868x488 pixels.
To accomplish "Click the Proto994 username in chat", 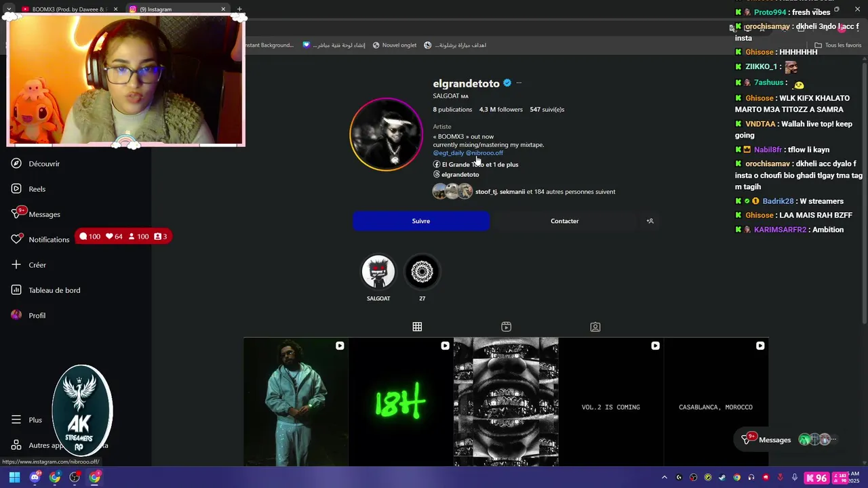I will click(770, 12).
